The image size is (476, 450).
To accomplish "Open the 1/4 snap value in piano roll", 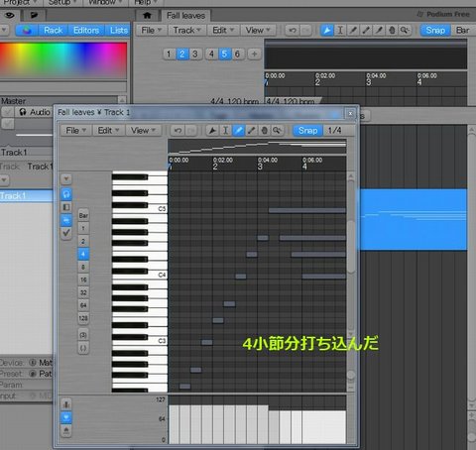I will (x=339, y=131).
